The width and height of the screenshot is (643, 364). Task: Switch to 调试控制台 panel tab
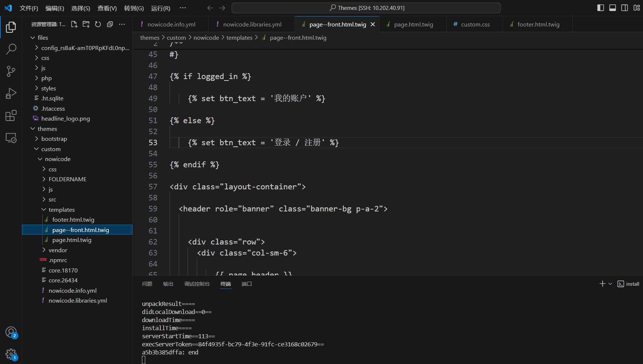click(197, 284)
